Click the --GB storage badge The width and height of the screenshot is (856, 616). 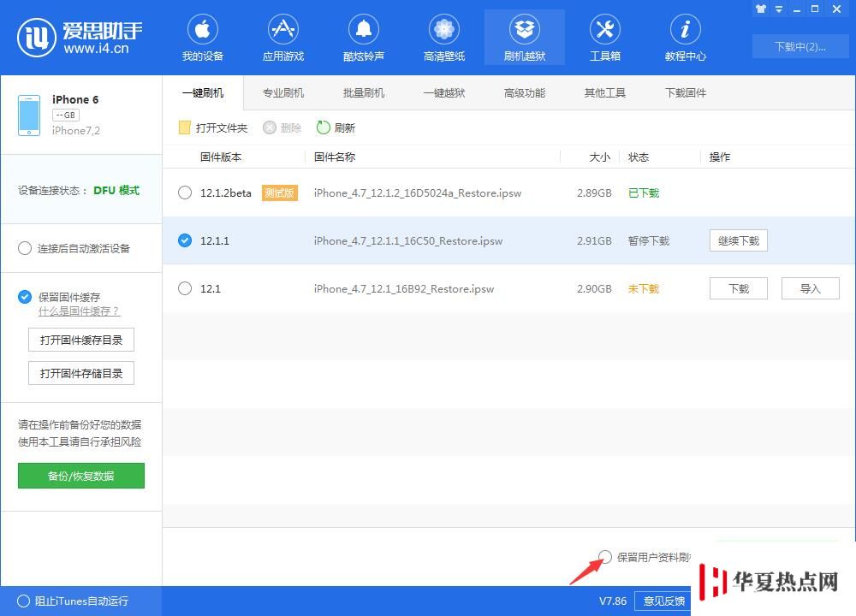pos(66,115)
